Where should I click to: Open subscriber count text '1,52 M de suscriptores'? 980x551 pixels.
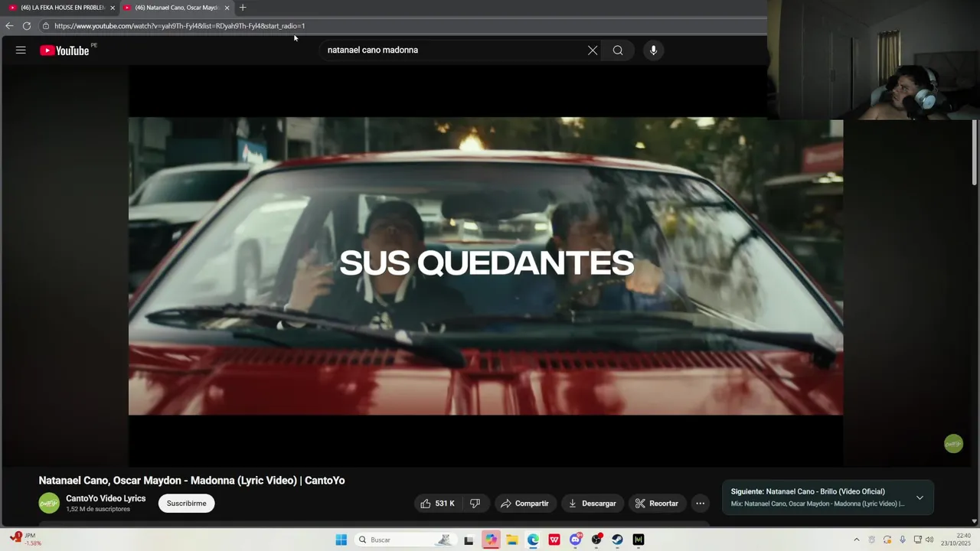coord(98,510)
